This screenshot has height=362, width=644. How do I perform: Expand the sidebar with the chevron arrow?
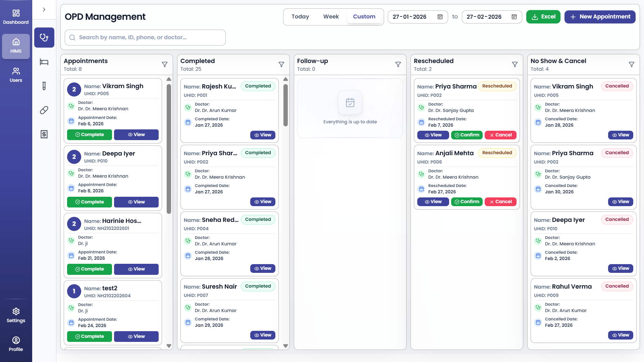click(x=44, y=10)
